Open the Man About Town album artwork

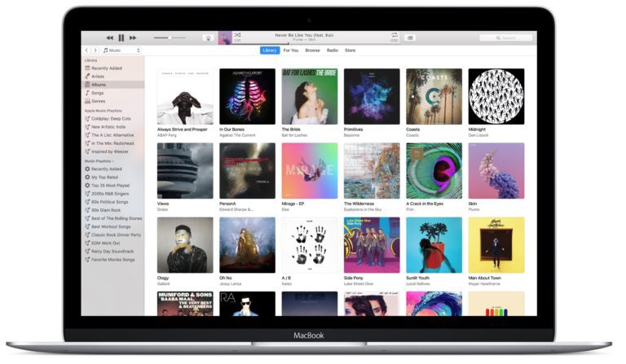496,245
